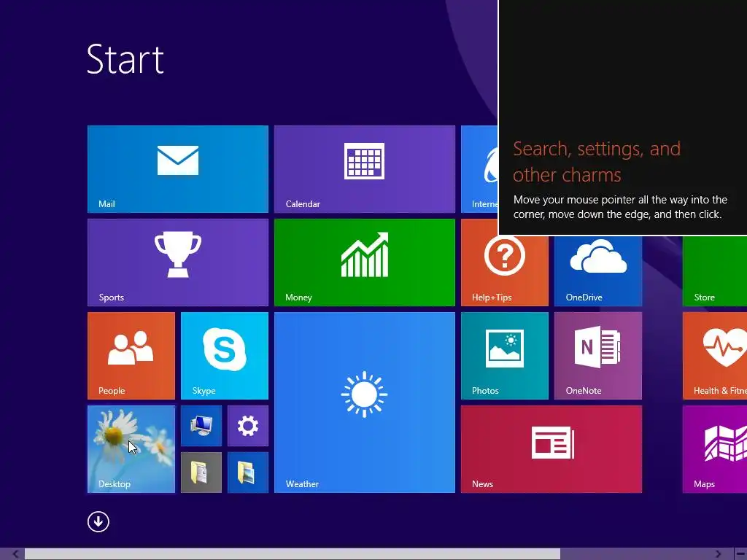Click the horizontal scrollbar thumb
This screenshot has width=747, height=560.
(x=292, y=554)
